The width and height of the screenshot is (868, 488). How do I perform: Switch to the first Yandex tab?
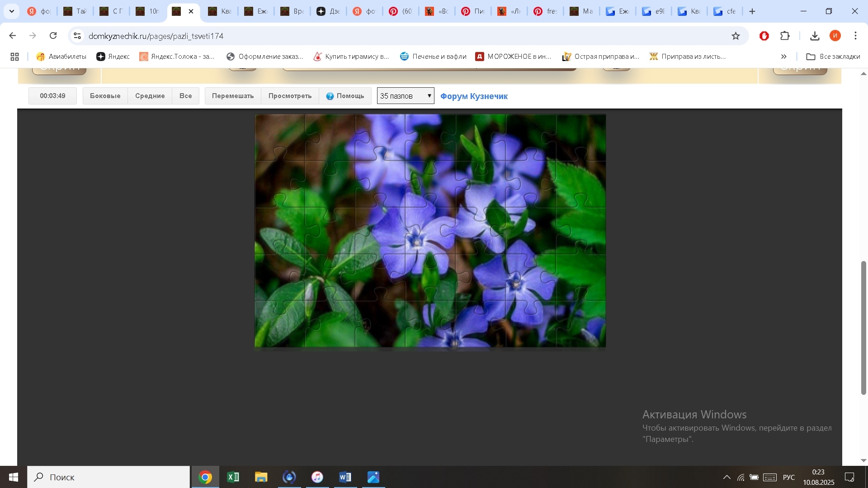pyautogui.click(x=39, y=11)
